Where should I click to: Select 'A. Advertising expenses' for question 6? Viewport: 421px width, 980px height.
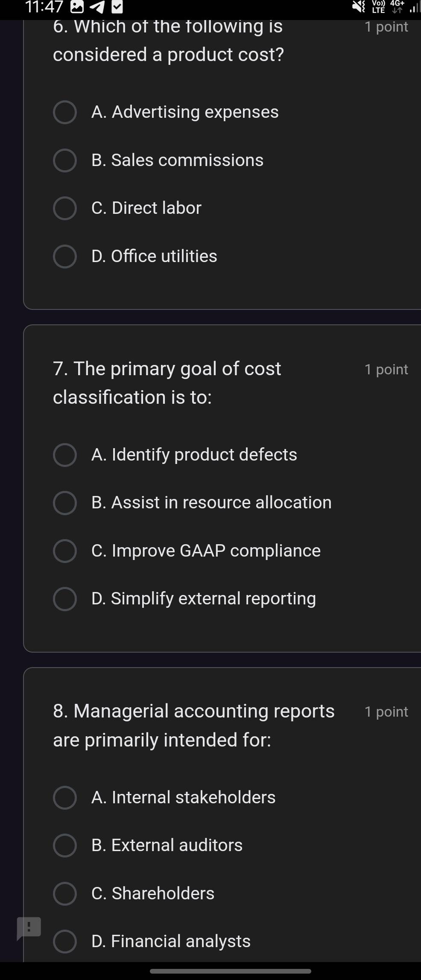click(x=65, y=112)
